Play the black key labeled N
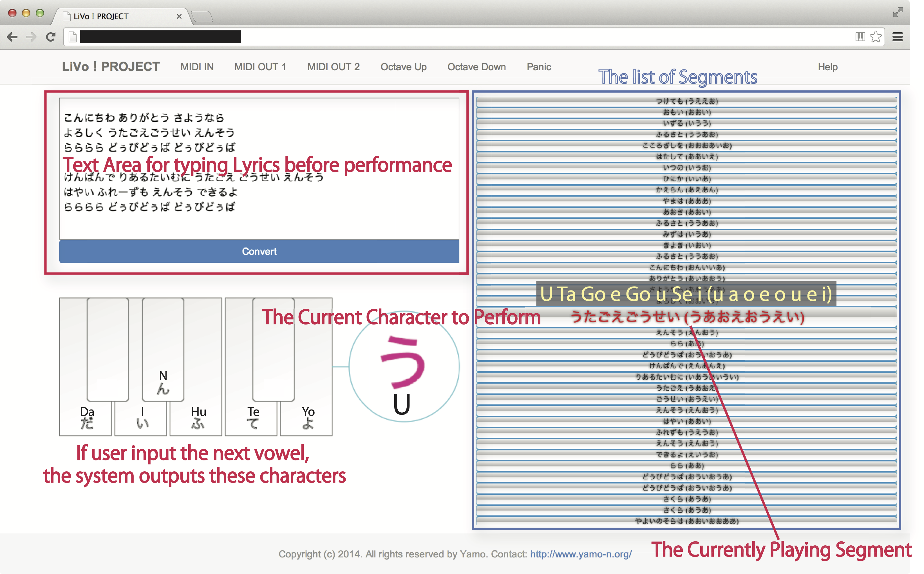Image resolution: width=924 pixels, height=574 pixels. coord(163,349)
